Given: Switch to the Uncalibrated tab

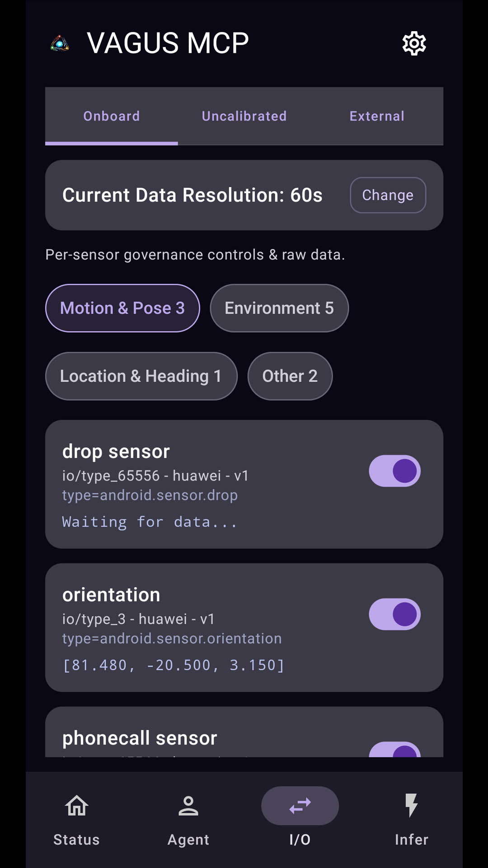Looking at the screenshot, I should tap(244, 116).
